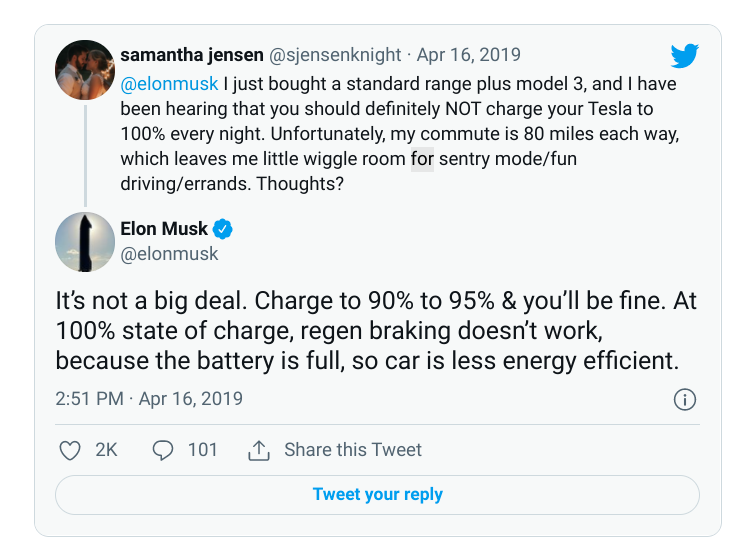The image size is (750, 549).
Task: Open the samantha jensen display name
Action: tap(191, 55)
